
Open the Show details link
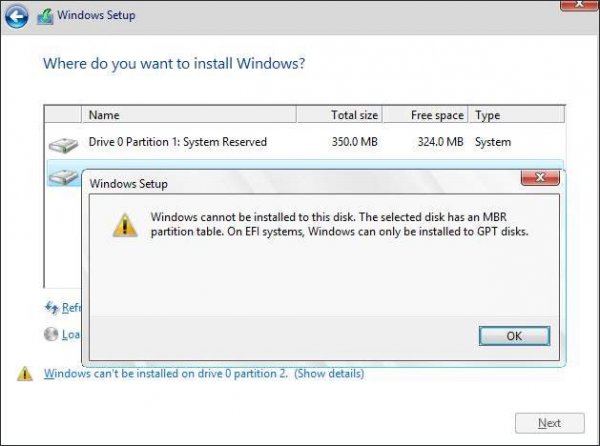pyautogui.click(x=329, y=373)
